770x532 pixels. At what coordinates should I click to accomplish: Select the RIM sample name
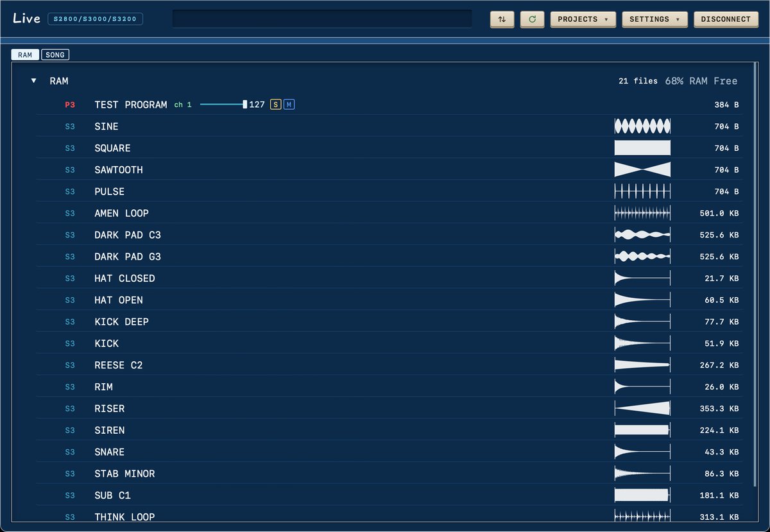pos(103,387)
